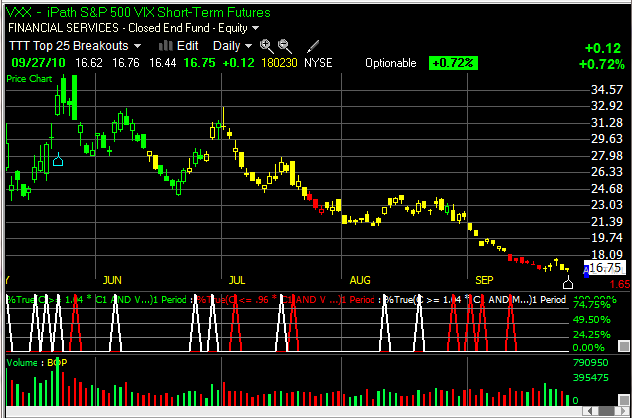Viewport: 632px width, 418px height.
Task: Click the 34.57 price axis label
Action: pyautogui.click(x=607, y=89)
